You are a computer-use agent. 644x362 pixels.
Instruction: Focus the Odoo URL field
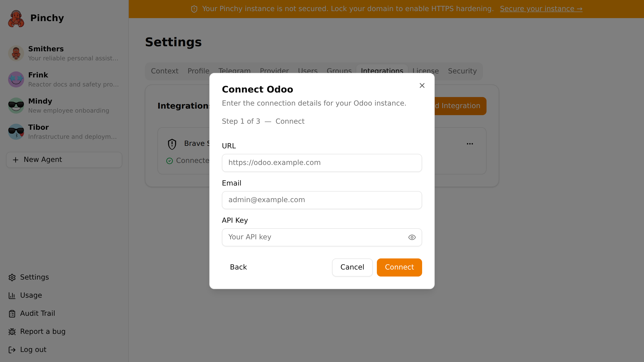[x=322, y=163]
